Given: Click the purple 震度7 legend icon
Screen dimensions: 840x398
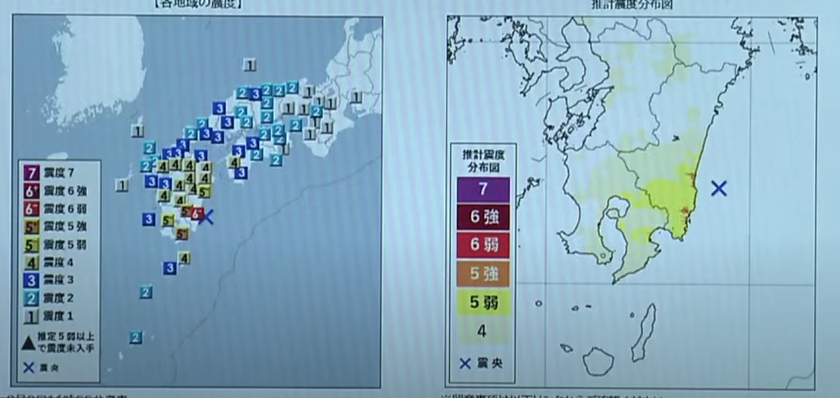Looking at the screenshot, I should [32, 173].
